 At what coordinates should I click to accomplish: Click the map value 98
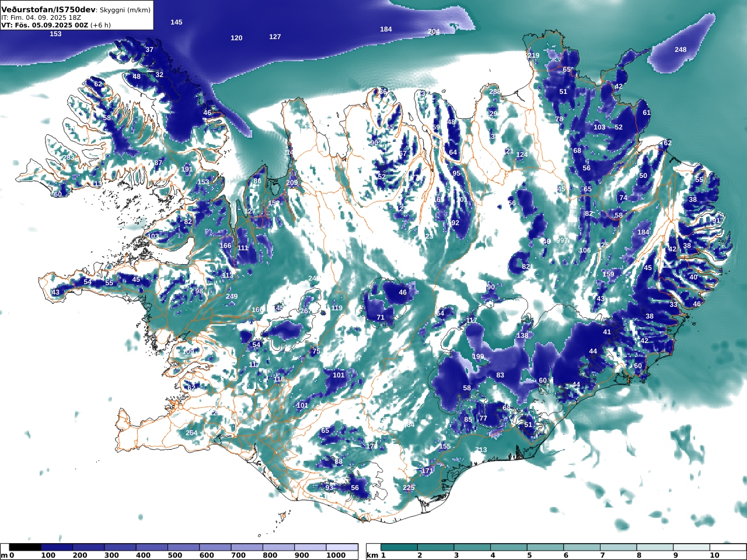(x=199, y=291)
